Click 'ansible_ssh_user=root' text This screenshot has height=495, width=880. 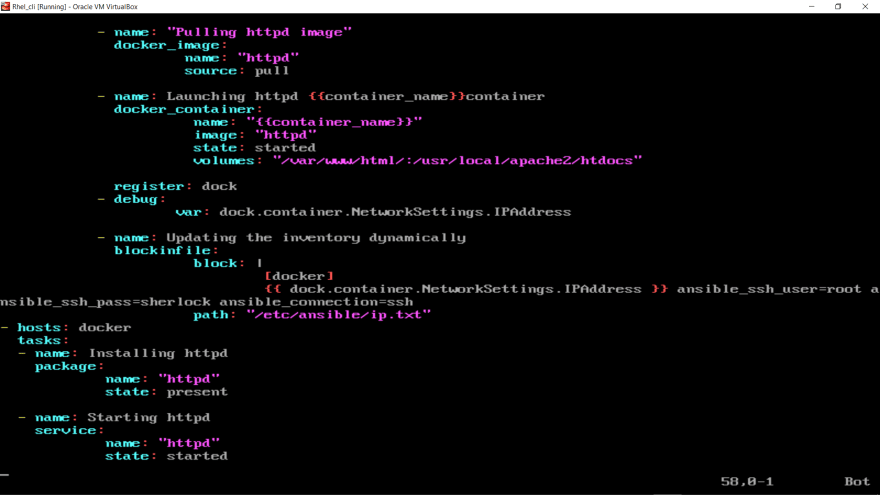[x=769, y=289]
